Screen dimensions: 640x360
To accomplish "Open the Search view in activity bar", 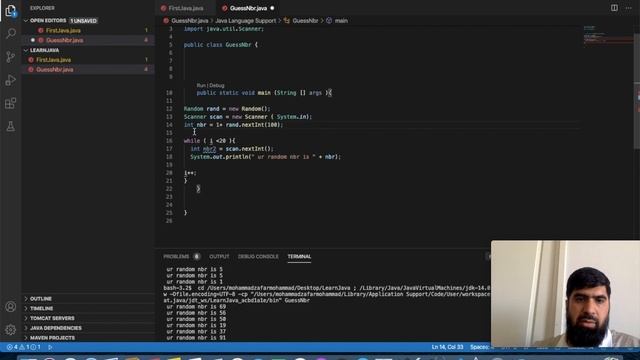I will [x=11, y=33].
